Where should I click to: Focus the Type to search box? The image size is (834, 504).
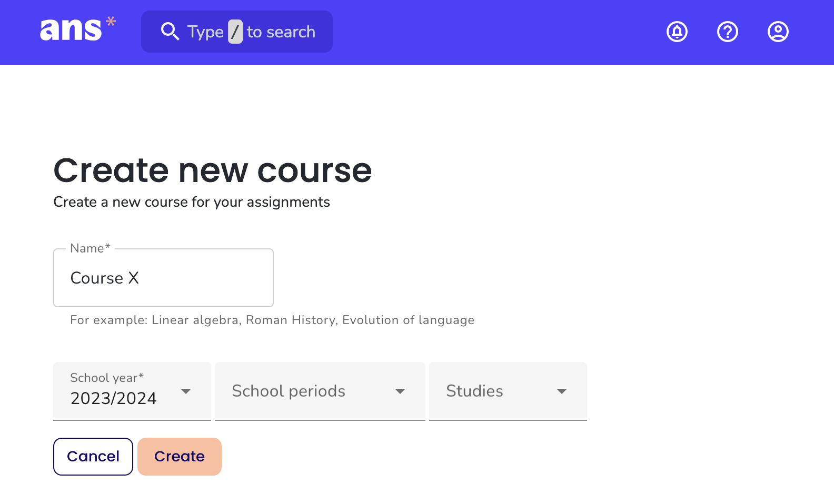coord(237,32)
